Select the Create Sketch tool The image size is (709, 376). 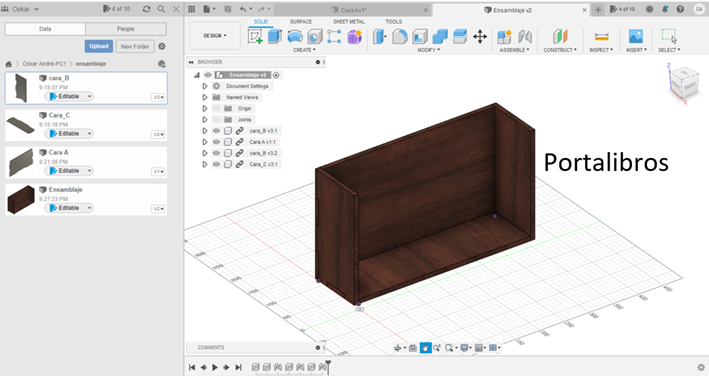click(255, 37)
